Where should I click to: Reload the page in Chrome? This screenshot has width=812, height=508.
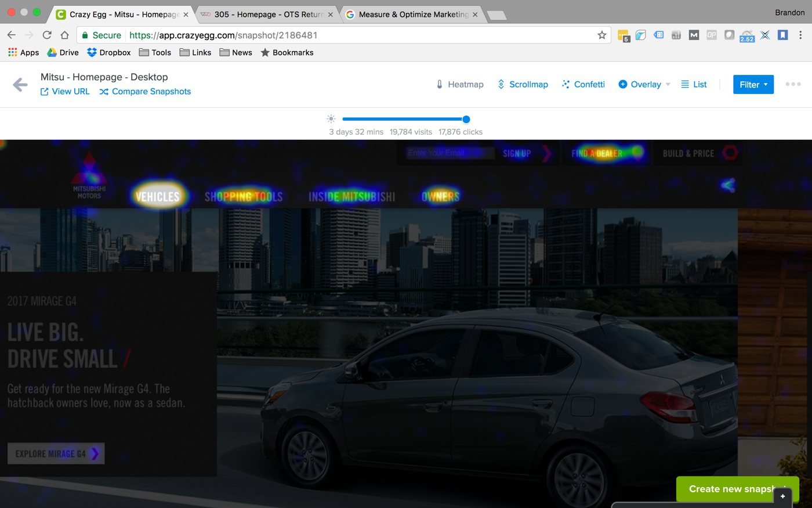click(47, 35)
